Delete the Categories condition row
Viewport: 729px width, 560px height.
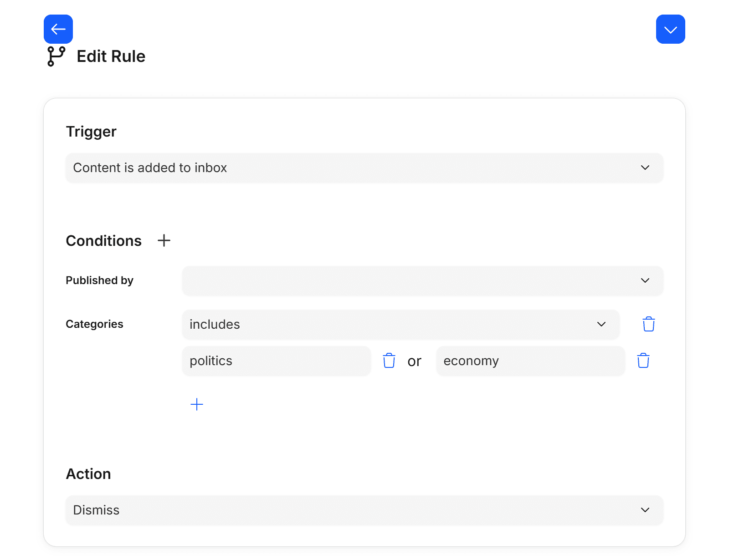[x=648, y=324]
